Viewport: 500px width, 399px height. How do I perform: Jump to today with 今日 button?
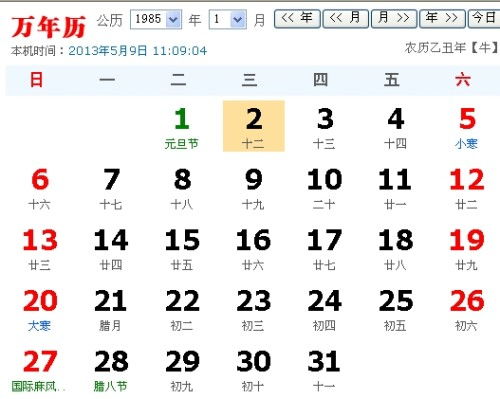(x=484, y=18)
